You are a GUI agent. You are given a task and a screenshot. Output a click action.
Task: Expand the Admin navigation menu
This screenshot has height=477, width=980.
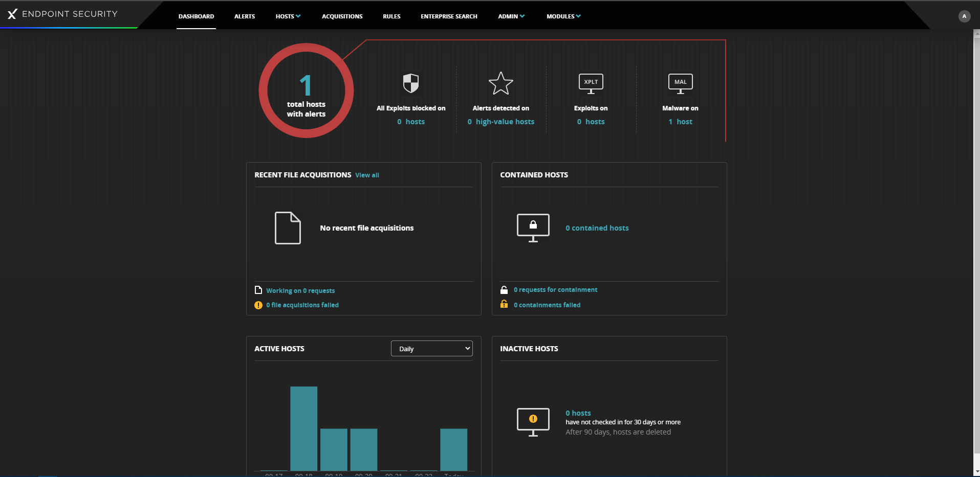point(511,16)
